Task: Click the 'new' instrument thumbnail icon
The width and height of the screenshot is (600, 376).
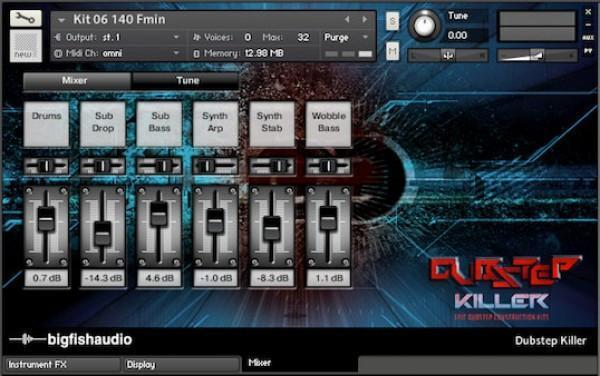Action: (x=26, y=46)
